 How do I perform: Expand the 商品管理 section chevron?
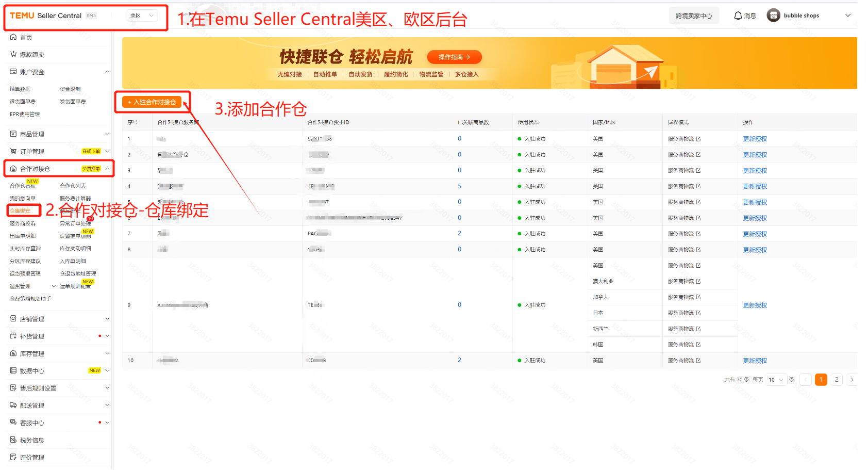pyautogui.click(x=107, y=134)
